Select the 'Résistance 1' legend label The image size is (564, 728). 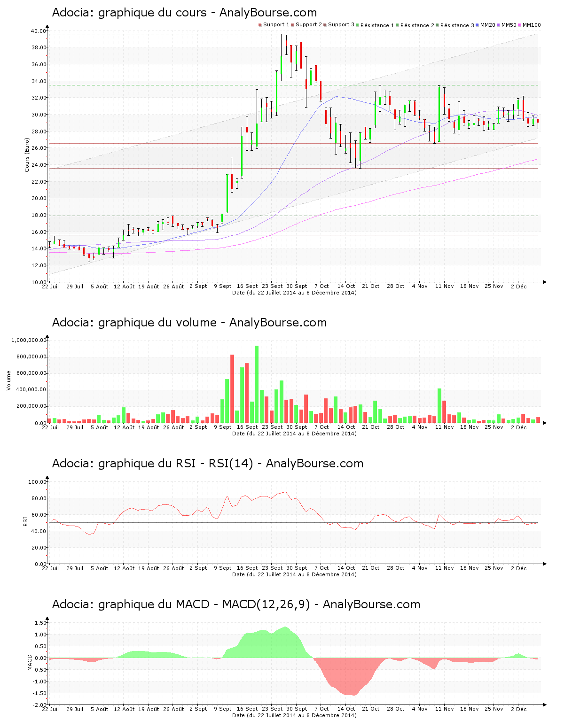click(377, 25)
